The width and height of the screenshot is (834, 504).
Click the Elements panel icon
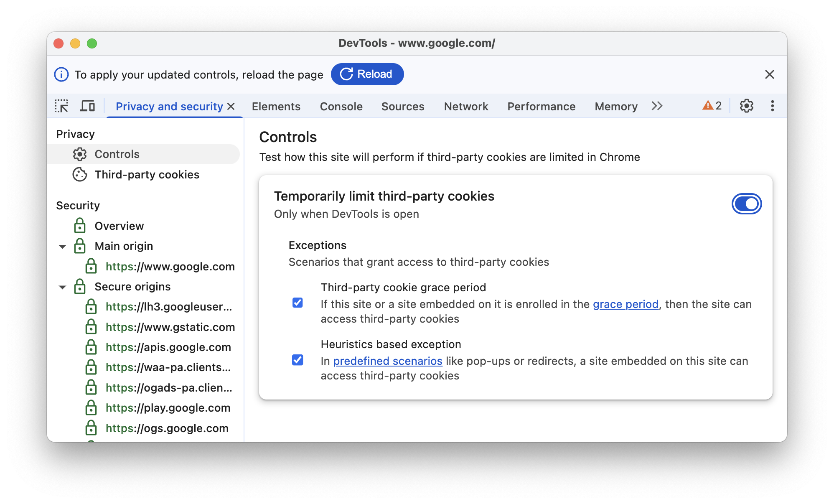275,106
